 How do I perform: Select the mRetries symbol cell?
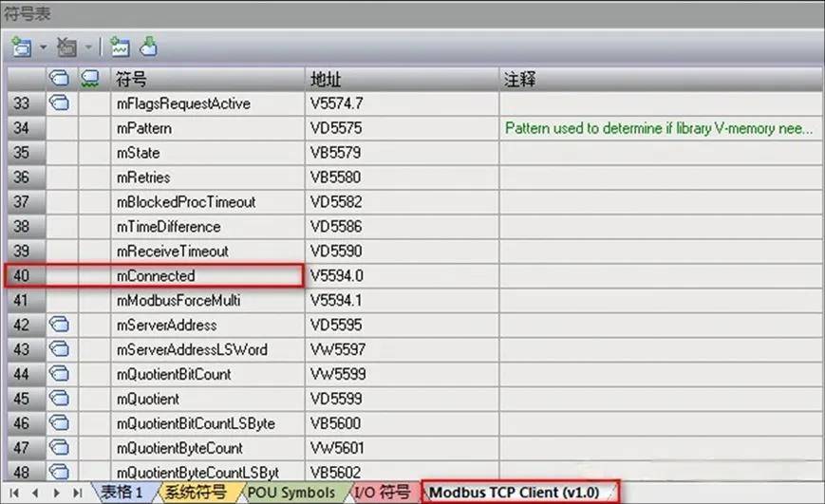[x=208, y=177]
